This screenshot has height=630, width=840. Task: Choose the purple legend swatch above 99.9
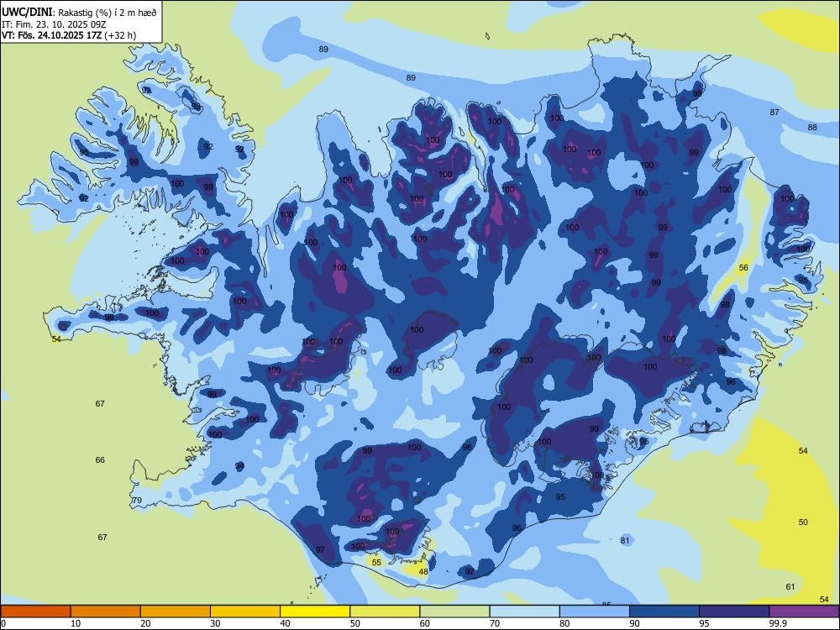[804, 612]
